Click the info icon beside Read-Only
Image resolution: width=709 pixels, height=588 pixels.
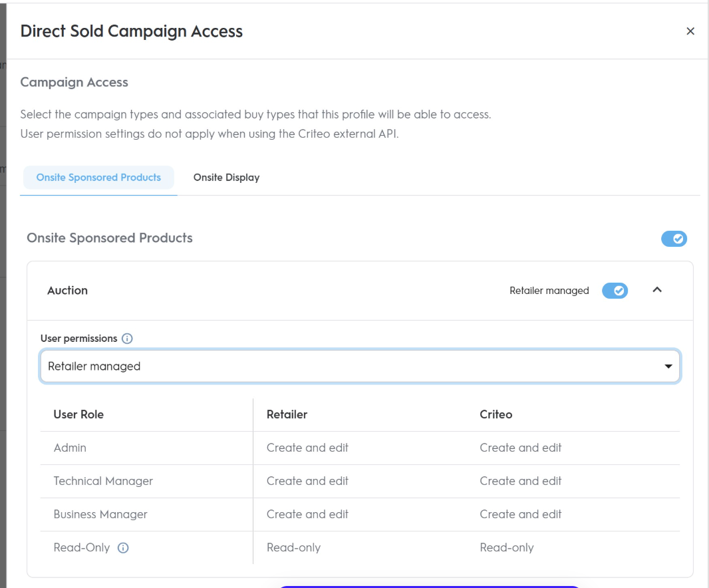point(123,548)
